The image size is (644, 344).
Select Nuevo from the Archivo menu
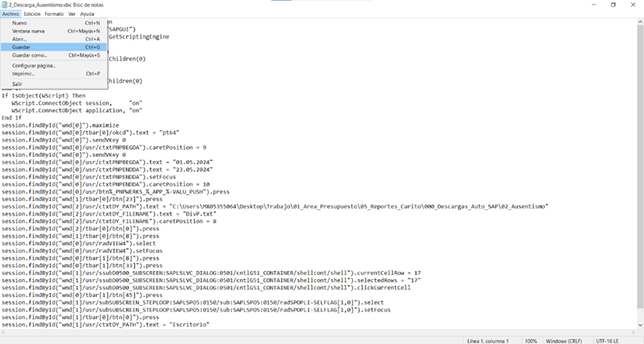pos(20,23)
